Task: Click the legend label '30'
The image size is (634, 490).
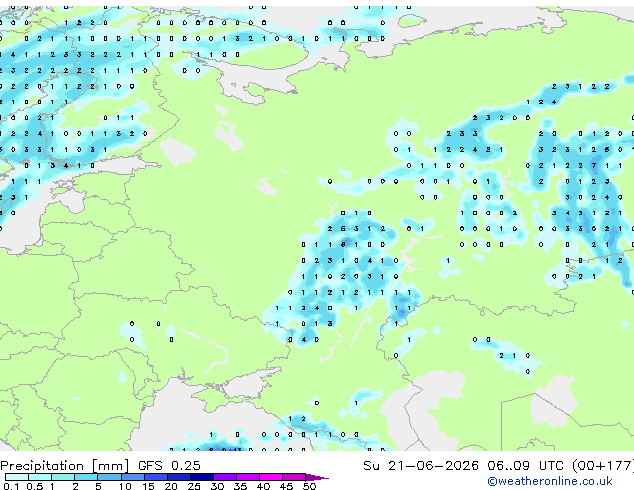Action: (217, 486)
